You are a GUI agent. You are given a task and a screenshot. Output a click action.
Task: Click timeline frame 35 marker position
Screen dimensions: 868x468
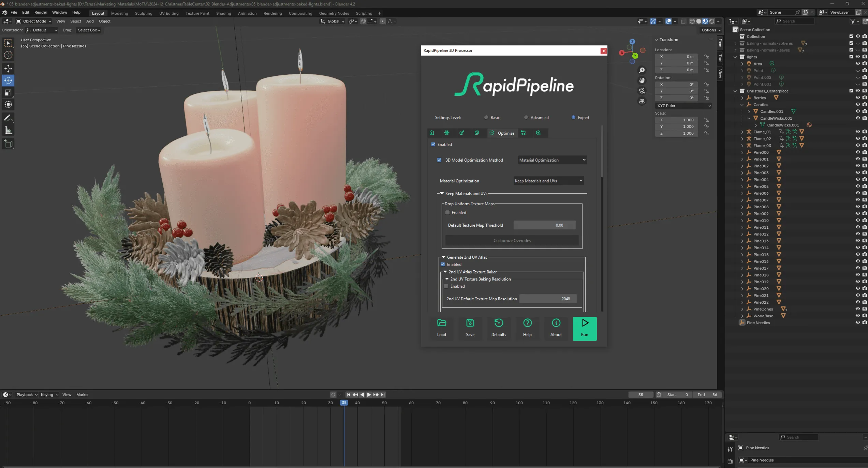point(343,402)
